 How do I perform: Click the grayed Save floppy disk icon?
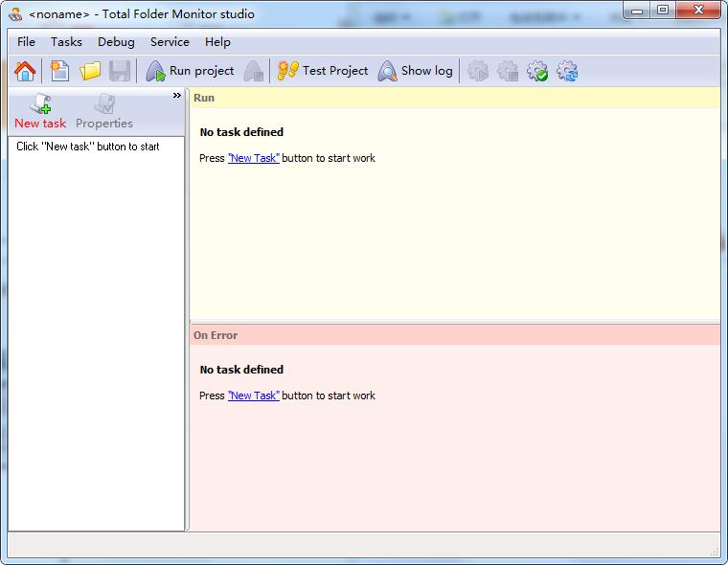pyautogui.click(x=120, y=71)
